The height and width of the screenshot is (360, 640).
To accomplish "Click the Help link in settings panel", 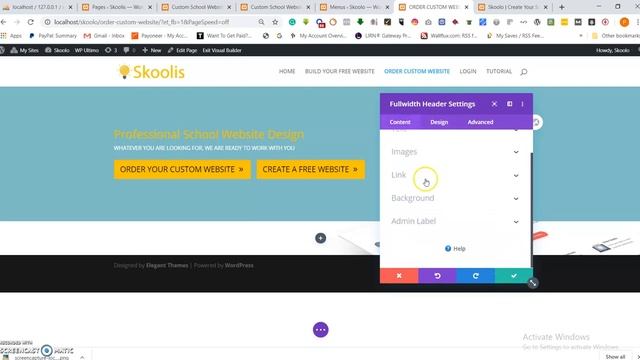I will tap(455, 249).
